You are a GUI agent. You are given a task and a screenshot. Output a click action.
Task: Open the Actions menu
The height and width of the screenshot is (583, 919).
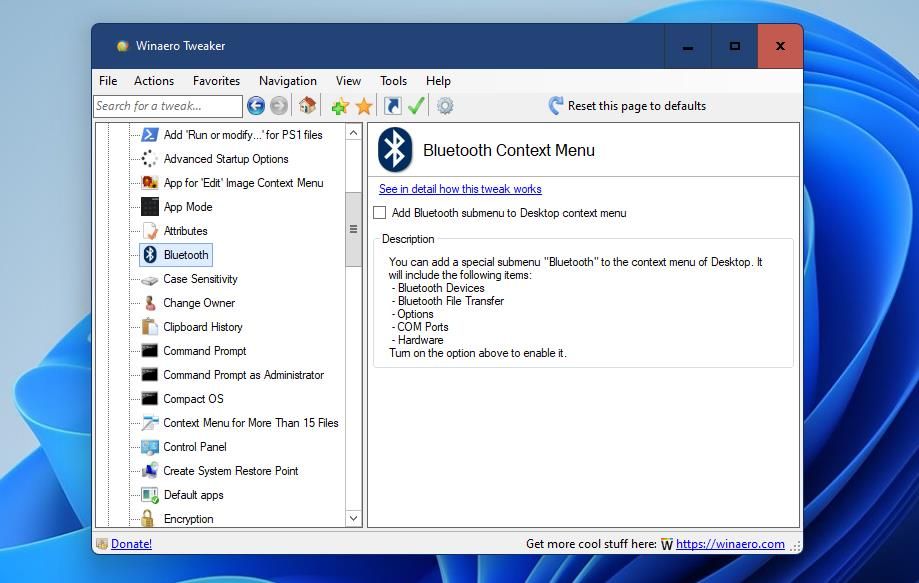153,81
